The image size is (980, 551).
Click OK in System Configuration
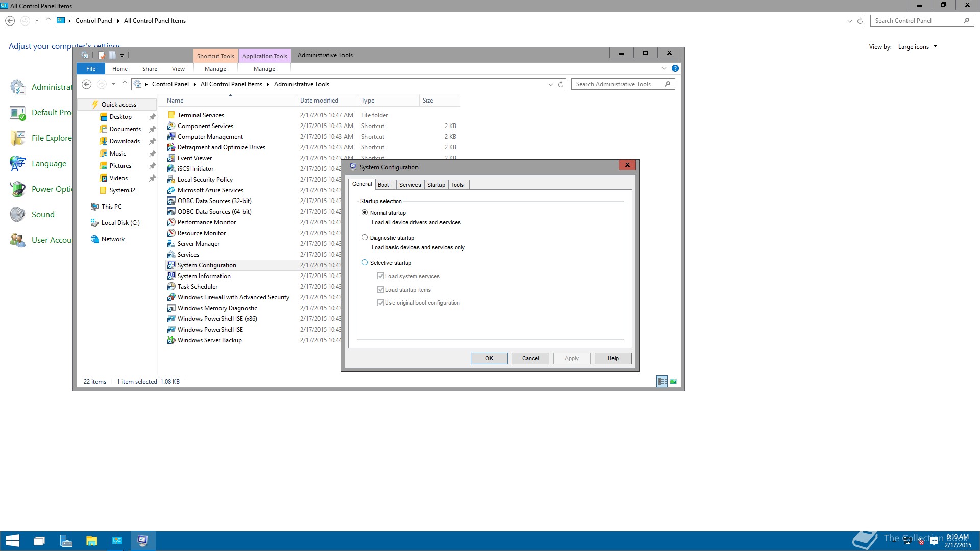[x=489, y=358]
